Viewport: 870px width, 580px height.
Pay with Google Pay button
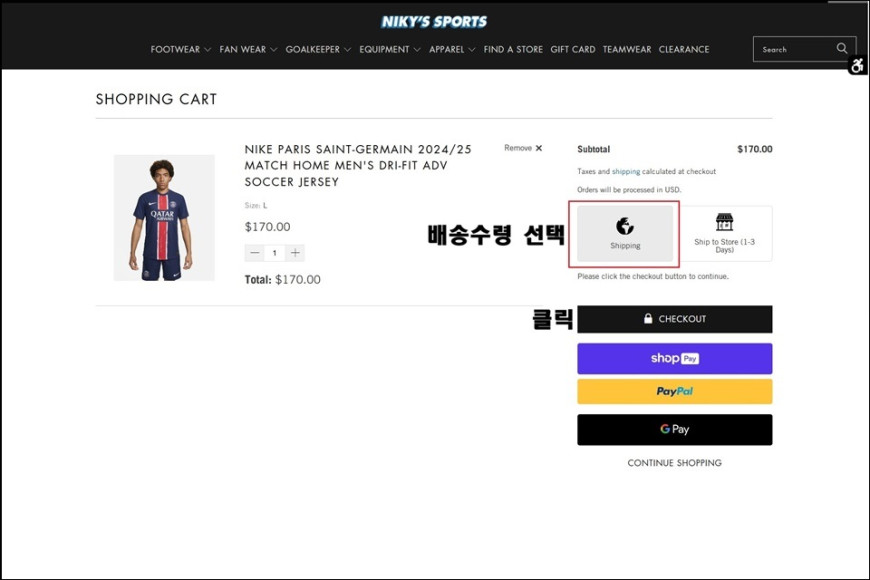click(x=675, y=430)
